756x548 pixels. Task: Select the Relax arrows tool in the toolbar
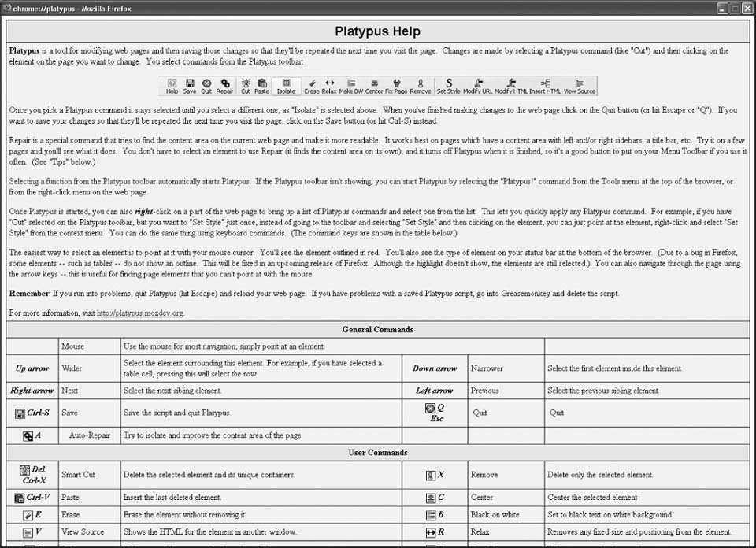(x=329, y=86)
